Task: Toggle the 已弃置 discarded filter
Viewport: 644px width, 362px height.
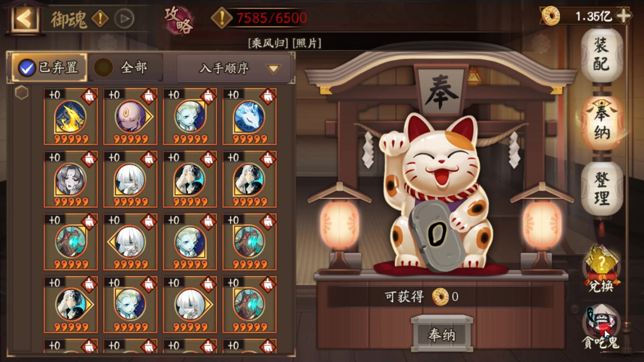Action: click(x=49, y=68)
